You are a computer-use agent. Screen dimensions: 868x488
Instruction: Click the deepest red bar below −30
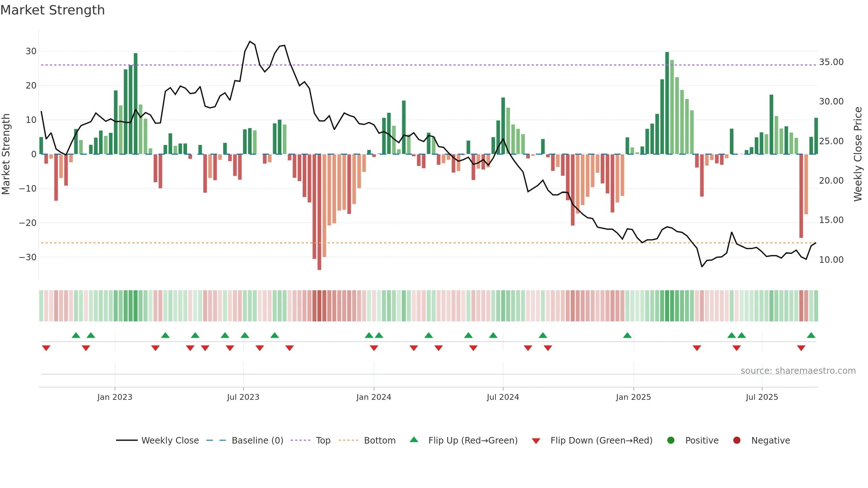pos(319,212)
